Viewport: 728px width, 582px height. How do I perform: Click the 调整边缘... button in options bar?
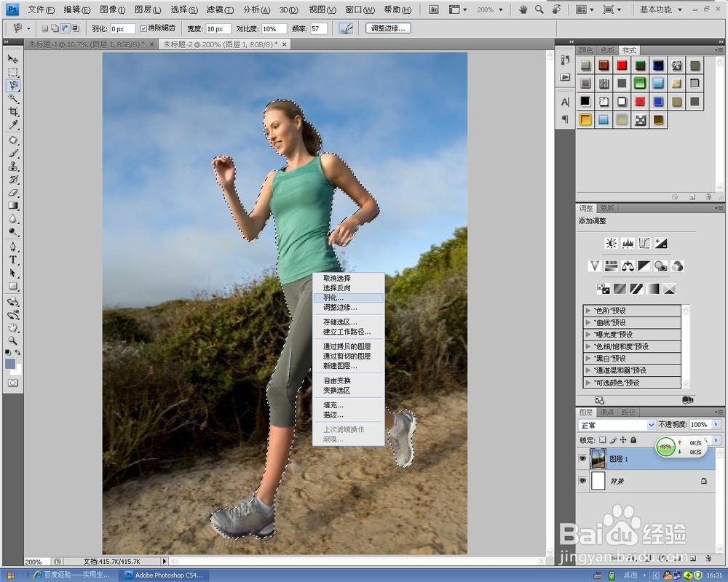[388, 28]
